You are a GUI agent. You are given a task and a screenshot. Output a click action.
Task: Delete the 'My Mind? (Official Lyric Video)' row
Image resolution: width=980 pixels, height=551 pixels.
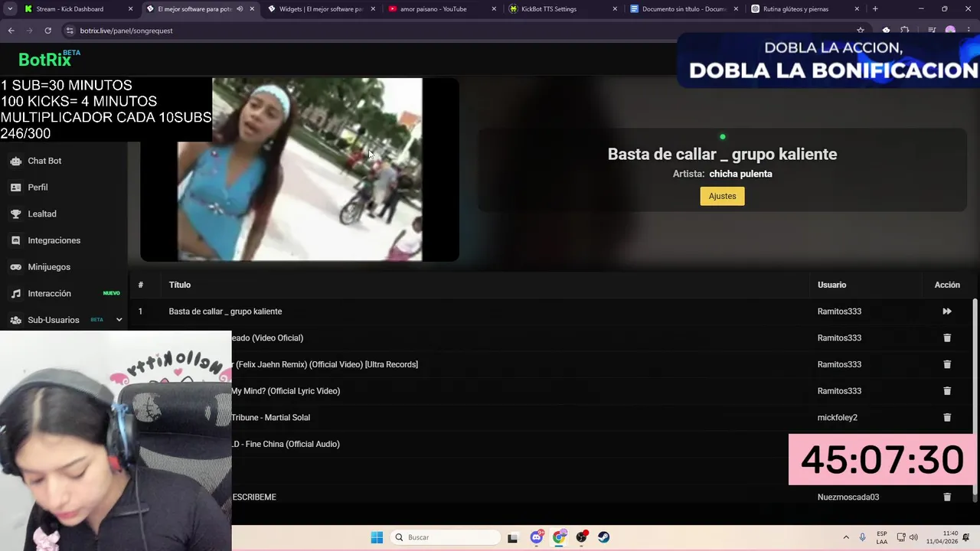947,391
